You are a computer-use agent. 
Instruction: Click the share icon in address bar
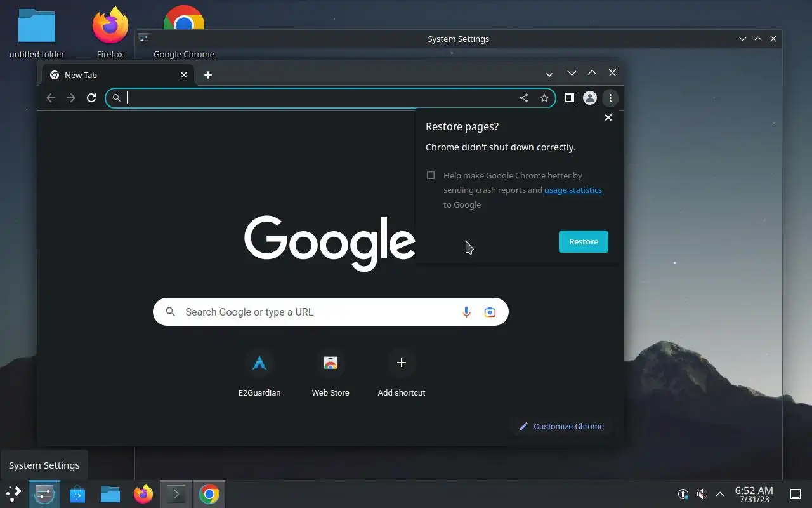pyautogui.click(x=524, y=98)
